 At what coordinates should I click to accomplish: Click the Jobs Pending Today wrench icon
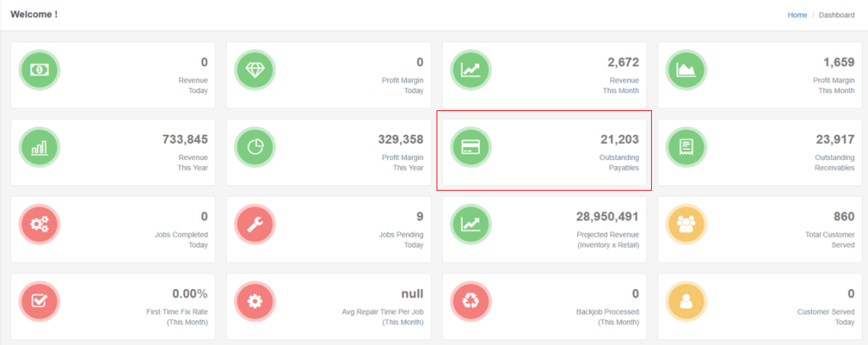(255, 225)
